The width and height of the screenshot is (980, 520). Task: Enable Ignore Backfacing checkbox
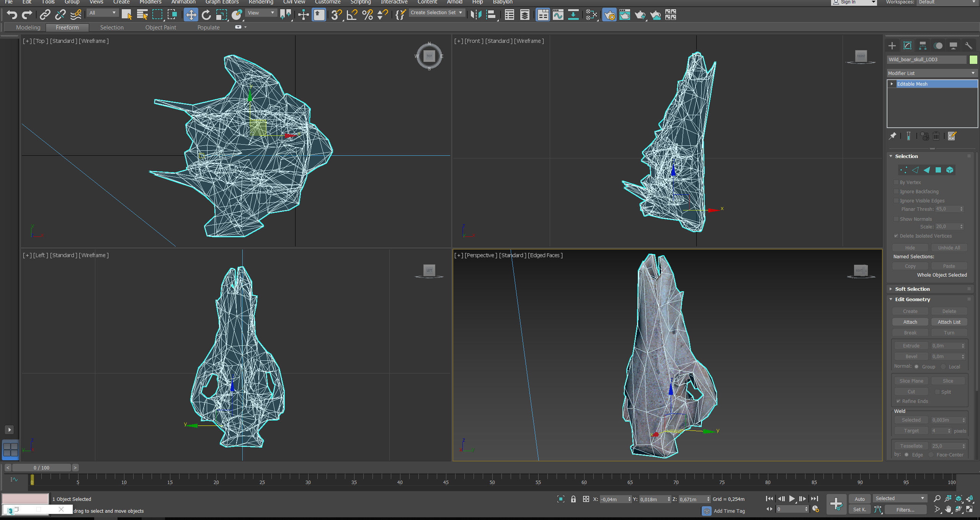pos(896,191)
